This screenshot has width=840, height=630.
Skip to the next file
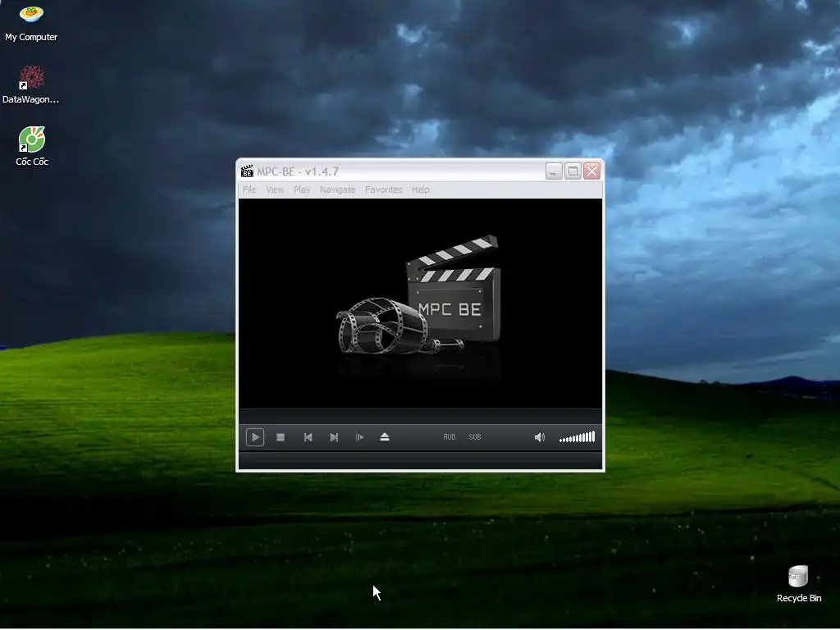334,437
